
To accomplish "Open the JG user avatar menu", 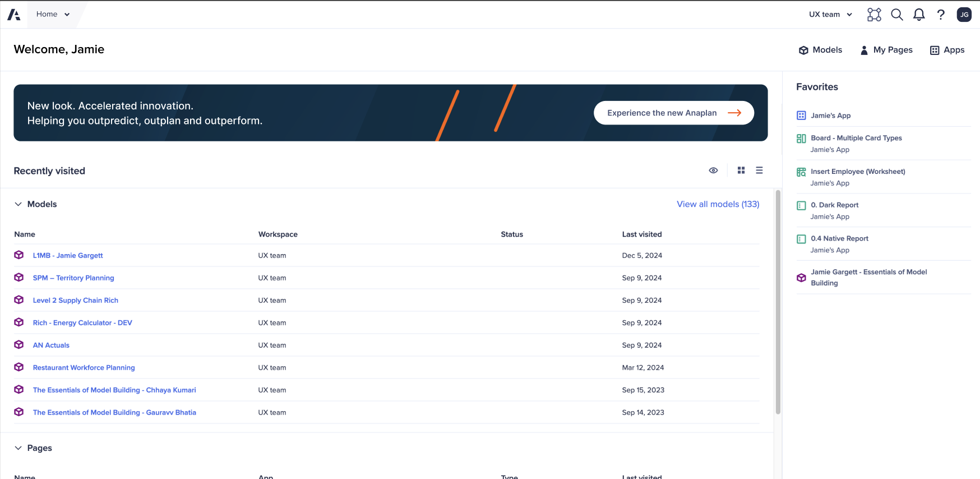I will [964, 15].
